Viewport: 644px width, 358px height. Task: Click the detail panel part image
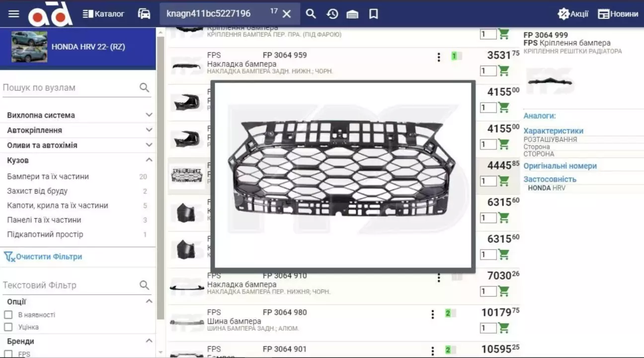coord(550,82)
